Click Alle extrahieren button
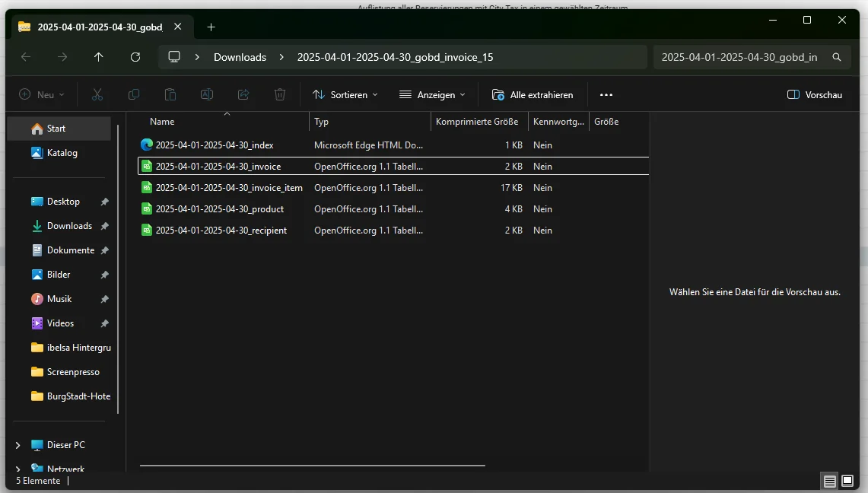868x493 pixels. 533,94
